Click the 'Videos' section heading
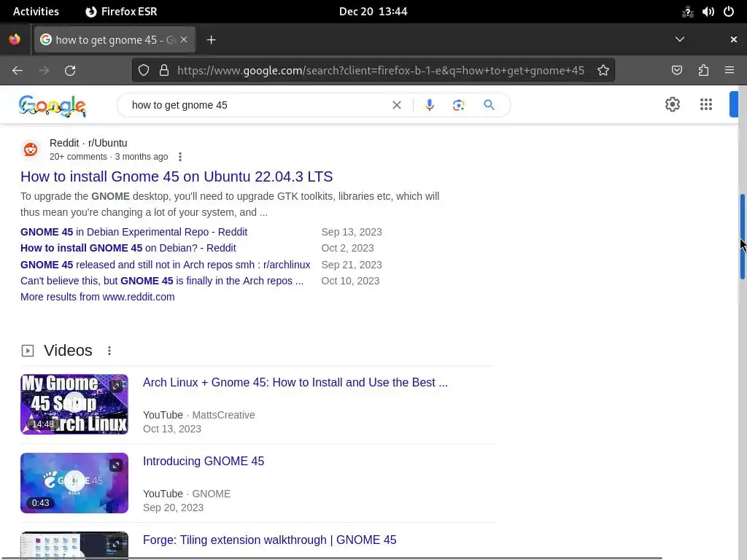Screen dimensions: 747x560 68,351
